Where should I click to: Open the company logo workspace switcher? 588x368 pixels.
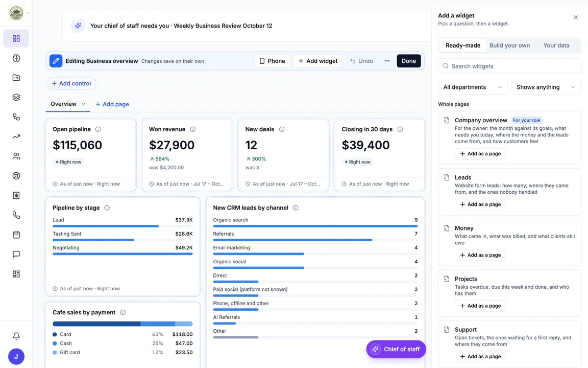[x=18, y=13]
